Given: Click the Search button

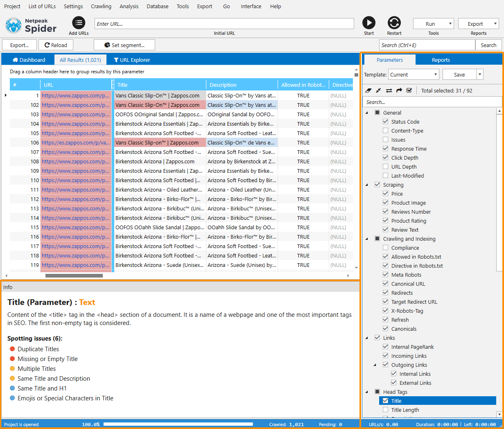Looking at the screenshot, I should (x=488, y=45).
